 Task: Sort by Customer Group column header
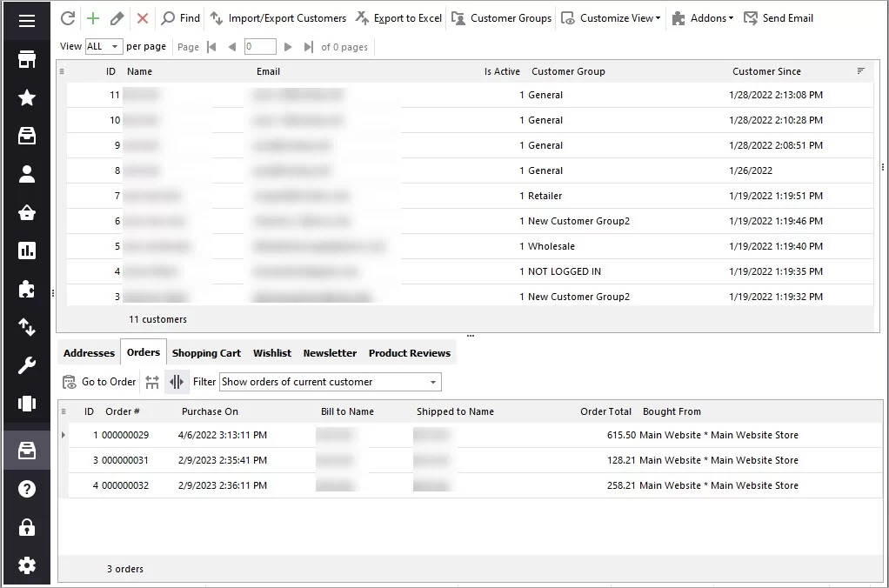(x=568, y=71)
